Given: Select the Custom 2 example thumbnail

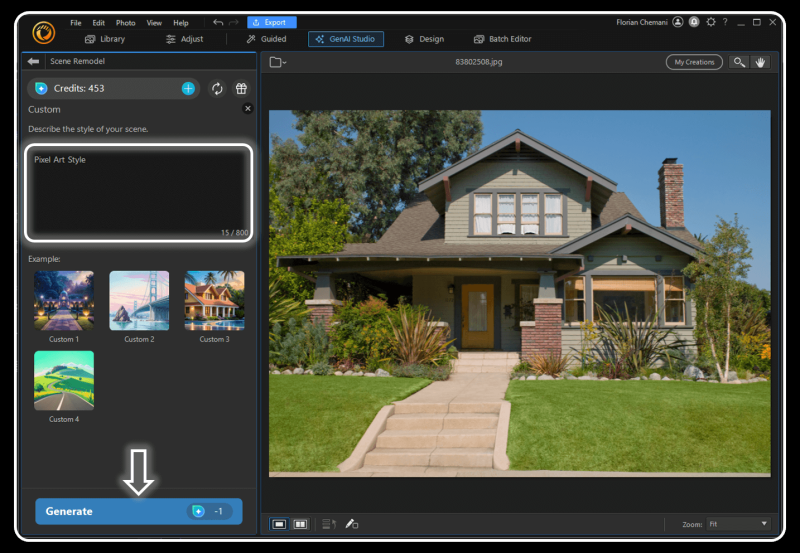Looking at the screenshot, I should (139, 300).
